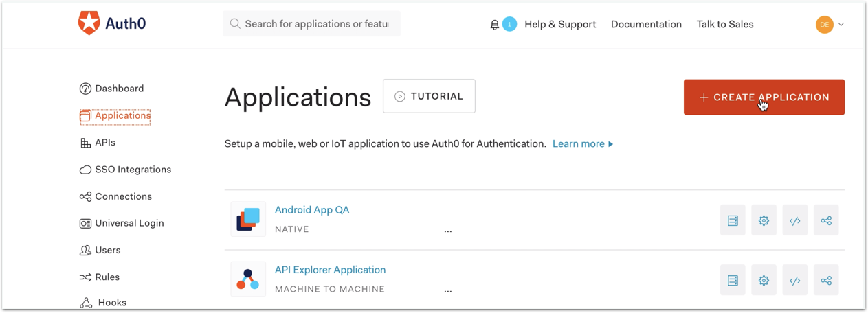Go to Dashboard in sidebar
This screenshot has width=868, height=313.
coord(120,89)
